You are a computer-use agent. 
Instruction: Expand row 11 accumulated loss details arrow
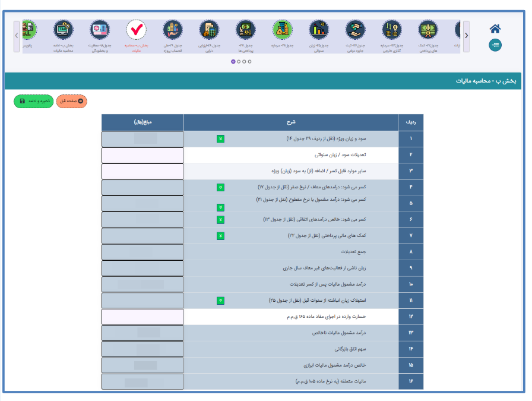220,301
